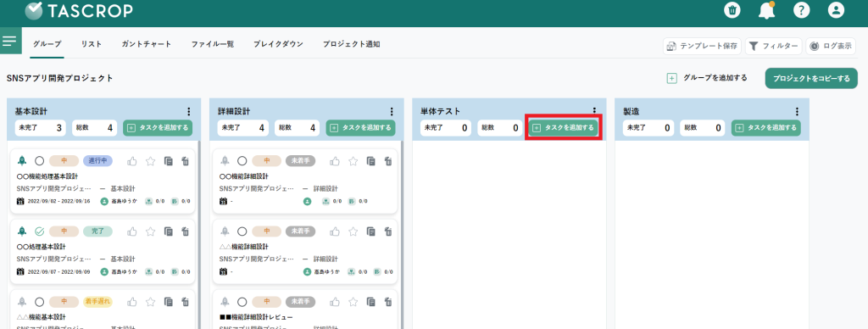Click rocket icon on 〇〇機能詳細設計 card
The height and width of the screenshot is (329, 868).
(225, 160)
